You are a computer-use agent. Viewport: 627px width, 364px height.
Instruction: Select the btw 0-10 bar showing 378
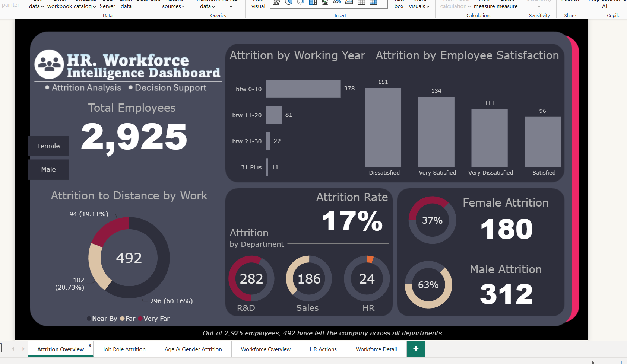click(x=303, y=89)
